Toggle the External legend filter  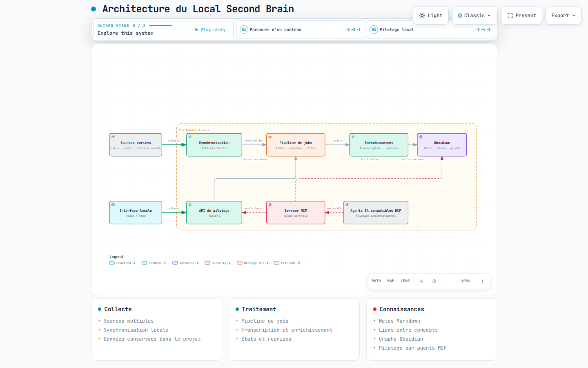coord(288,263)
